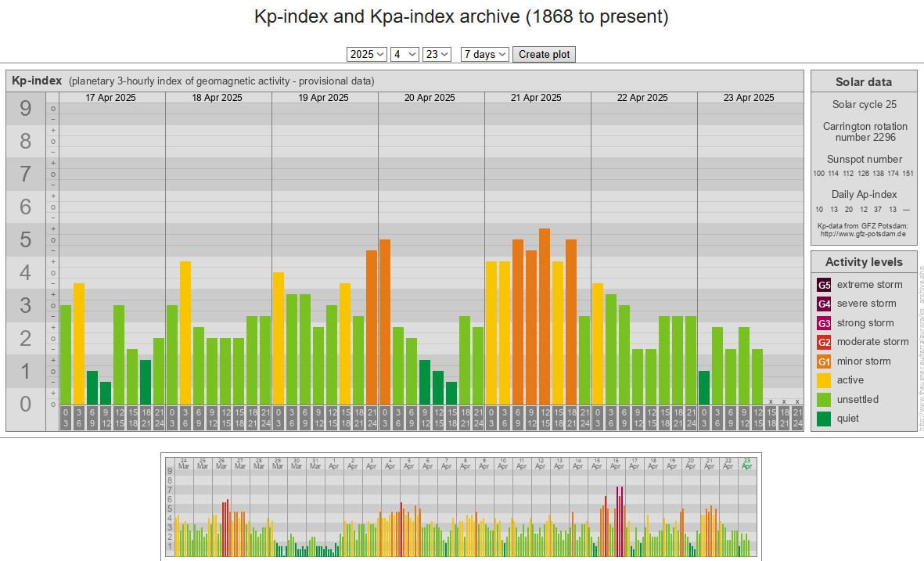Click the green '23 Apr' label in overview chart

(x=746, y=463)
